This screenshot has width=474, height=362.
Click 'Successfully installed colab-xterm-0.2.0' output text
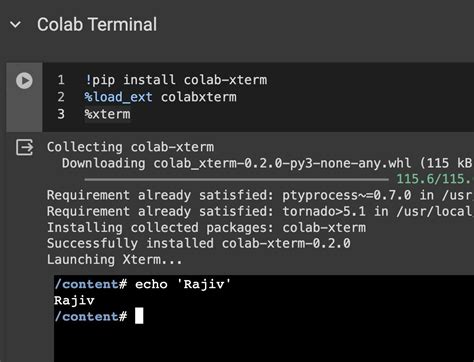click(199, 243)
